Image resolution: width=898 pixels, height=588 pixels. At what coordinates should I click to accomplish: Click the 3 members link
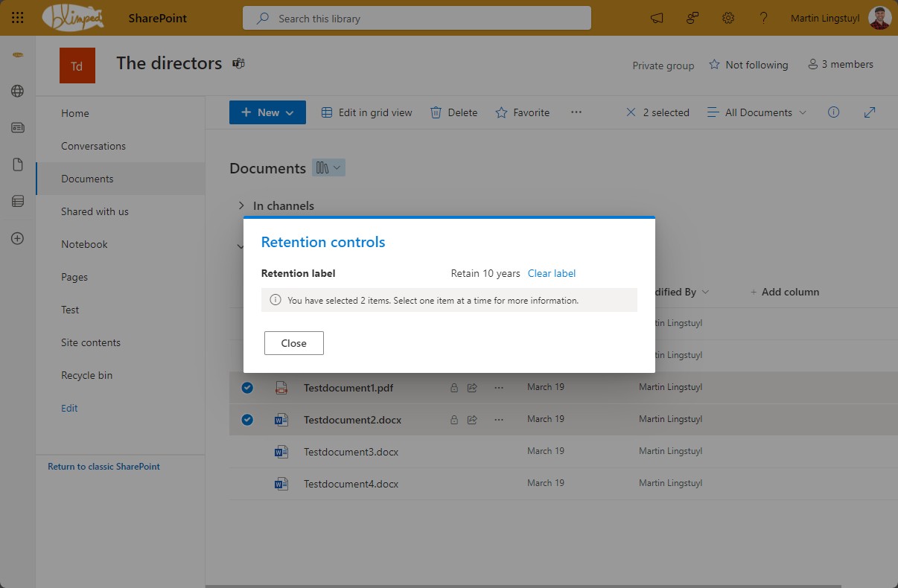tap(841, 65)
